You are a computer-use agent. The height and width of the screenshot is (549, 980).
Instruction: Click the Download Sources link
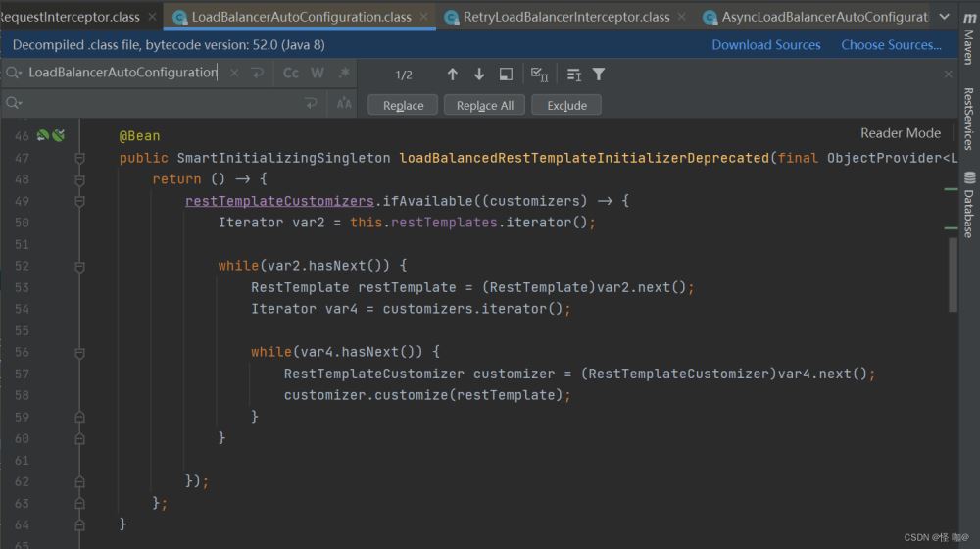pos(765,45)
